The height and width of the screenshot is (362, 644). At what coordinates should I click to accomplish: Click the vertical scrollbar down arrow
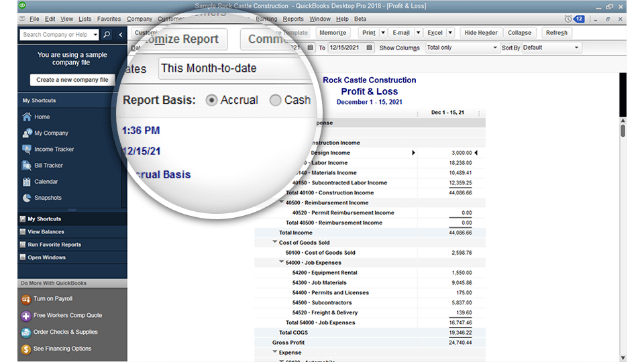(623, 358)
